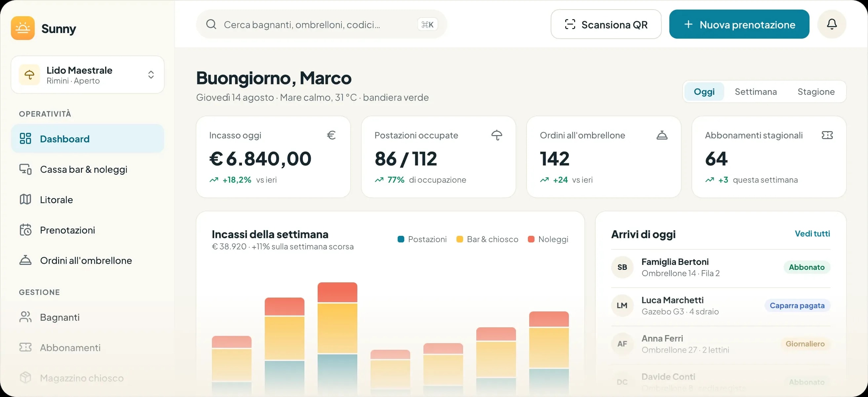Switch to the Stagione range
Screen dimensions: 868x397
[816, 91]
